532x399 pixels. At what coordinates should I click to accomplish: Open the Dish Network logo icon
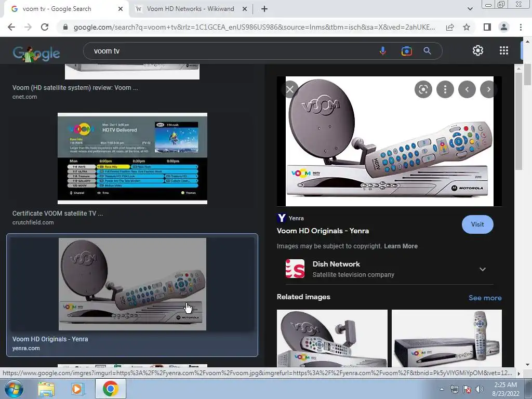pyautogui.click(x=295, y=269)
